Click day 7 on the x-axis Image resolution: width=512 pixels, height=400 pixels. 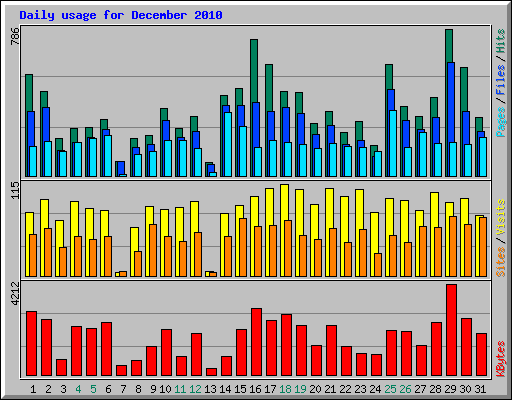click(123, 389)
